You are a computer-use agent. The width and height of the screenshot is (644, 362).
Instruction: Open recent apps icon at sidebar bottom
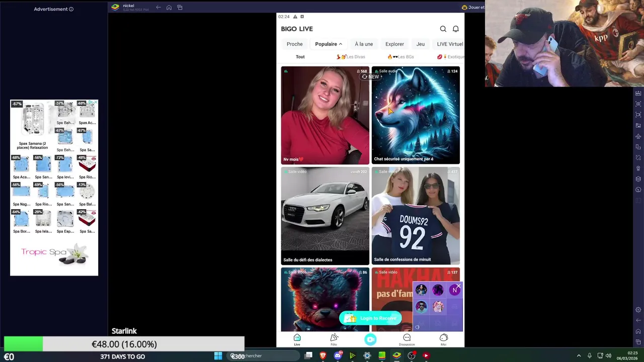click(x=638, y=342)
